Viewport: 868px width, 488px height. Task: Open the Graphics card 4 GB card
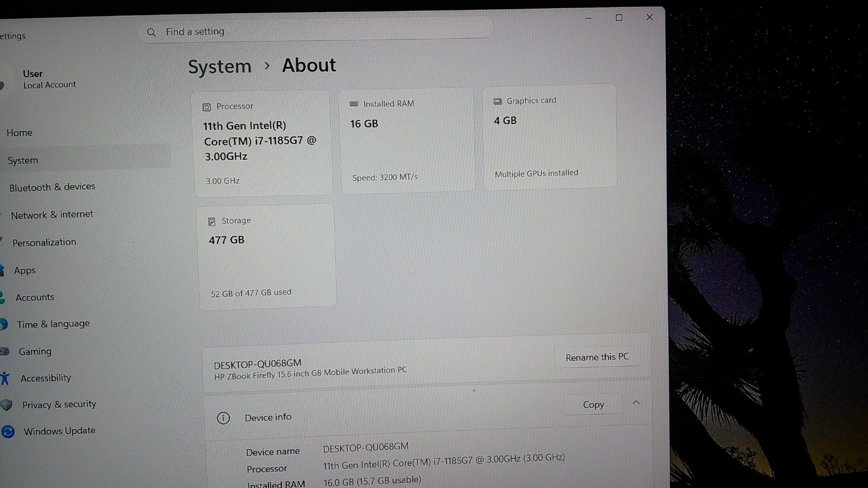[550, 137]
